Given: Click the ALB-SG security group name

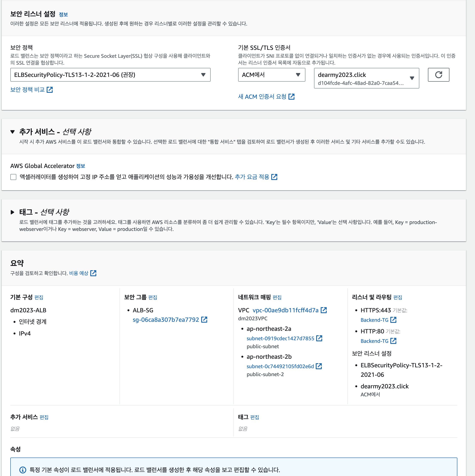Looking at the screenshot, I should pyautogui.click(x=143, y=310).
